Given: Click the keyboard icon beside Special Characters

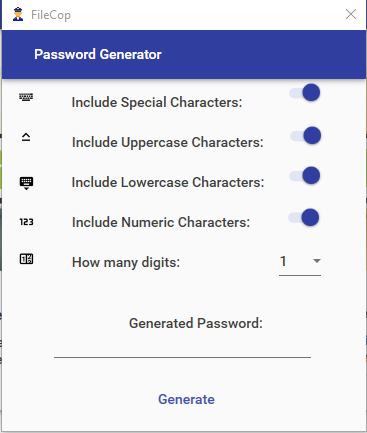Looking at the screenshot, I should point(26,97).
